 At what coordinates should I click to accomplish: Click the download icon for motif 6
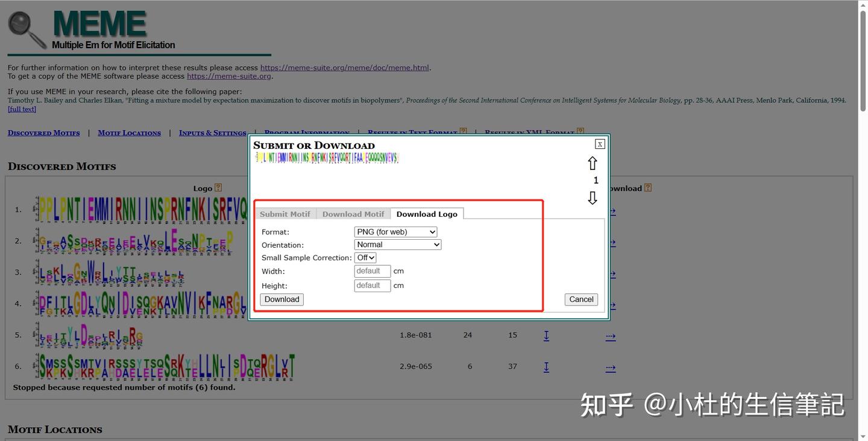546,366
